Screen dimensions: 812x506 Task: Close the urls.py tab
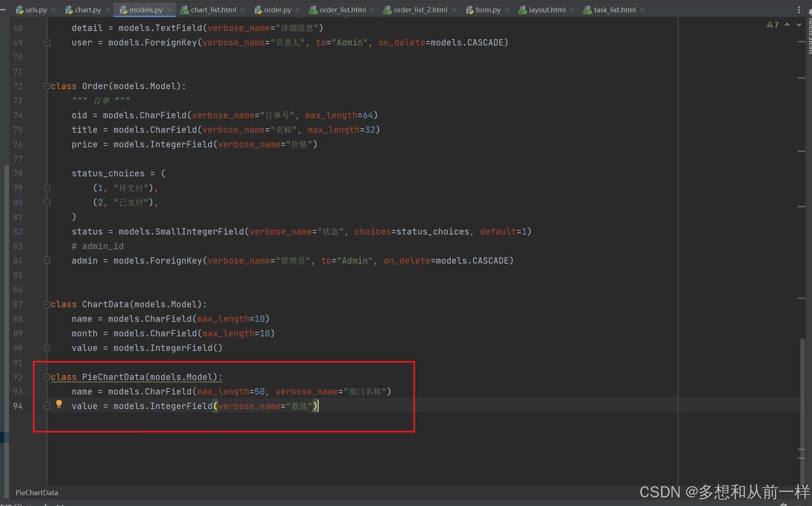[53, 10]
